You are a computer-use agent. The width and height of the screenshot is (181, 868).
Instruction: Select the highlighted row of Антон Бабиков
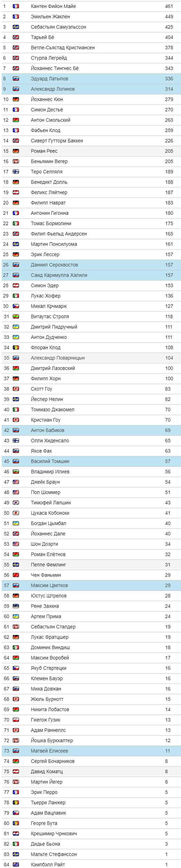click(91, 430)
